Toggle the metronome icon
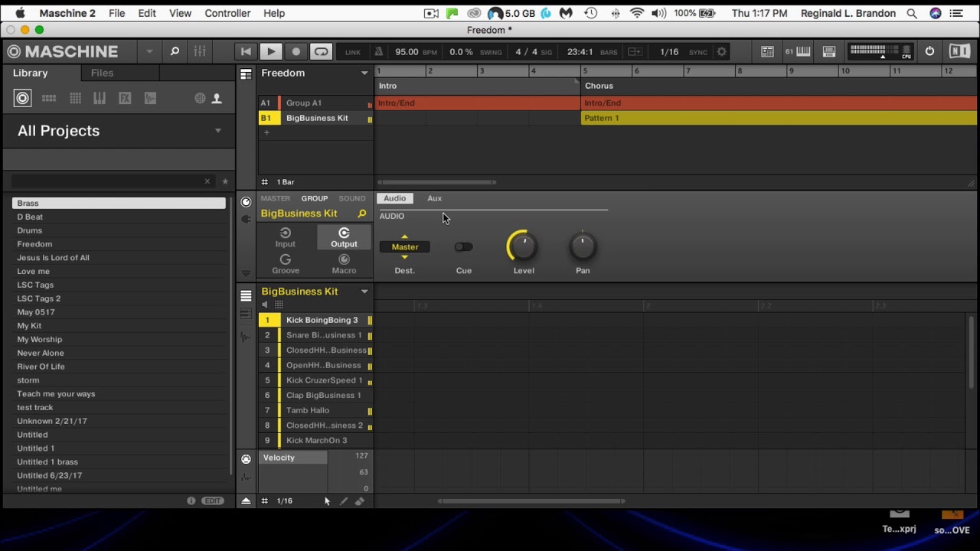Viewport: 980px width, 551px height. click(x=378, y=52)
